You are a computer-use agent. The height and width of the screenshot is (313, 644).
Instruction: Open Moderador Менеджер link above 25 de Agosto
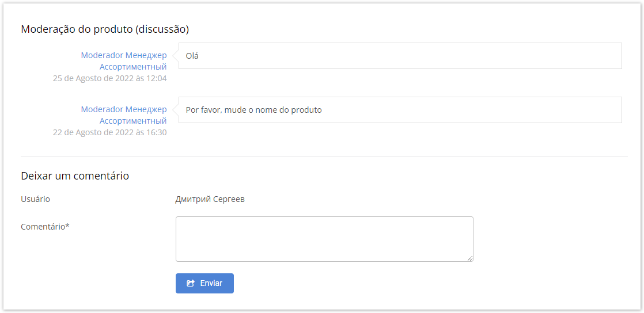124,55
